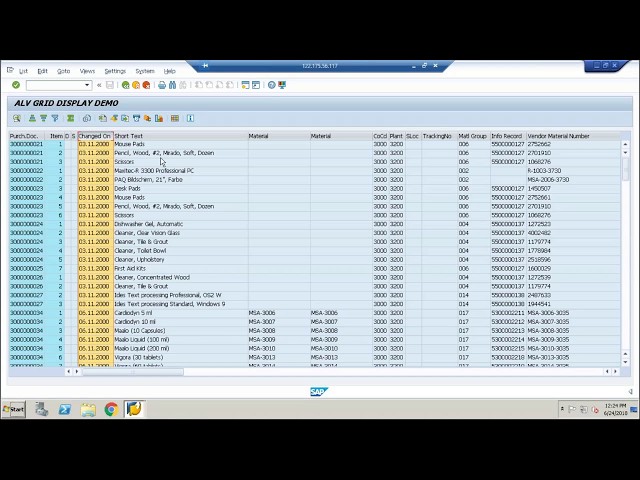The height and width of the screenshot is (480, 640).
Task: Open File Explorer from the taskbar
Action: [88, 409]
